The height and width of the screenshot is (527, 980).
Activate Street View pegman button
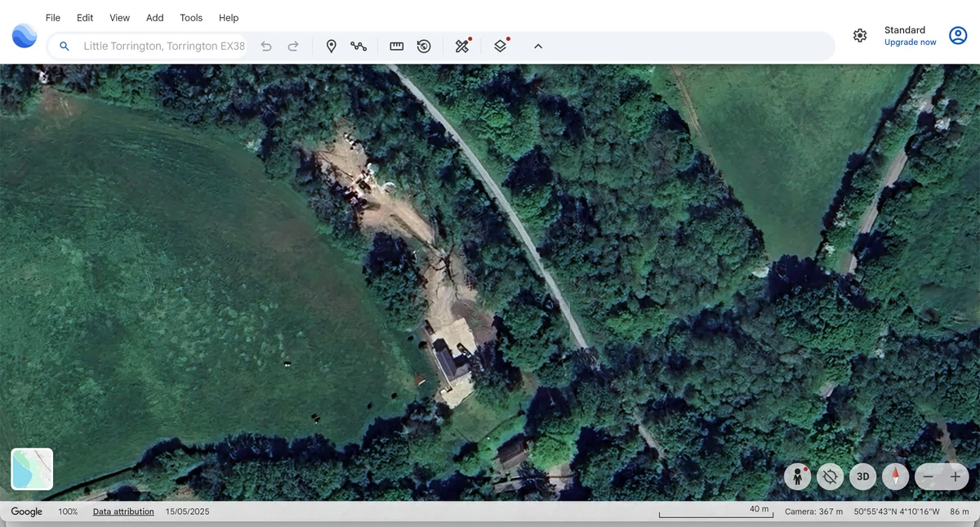pyautogui.click(x=798, y=476)
